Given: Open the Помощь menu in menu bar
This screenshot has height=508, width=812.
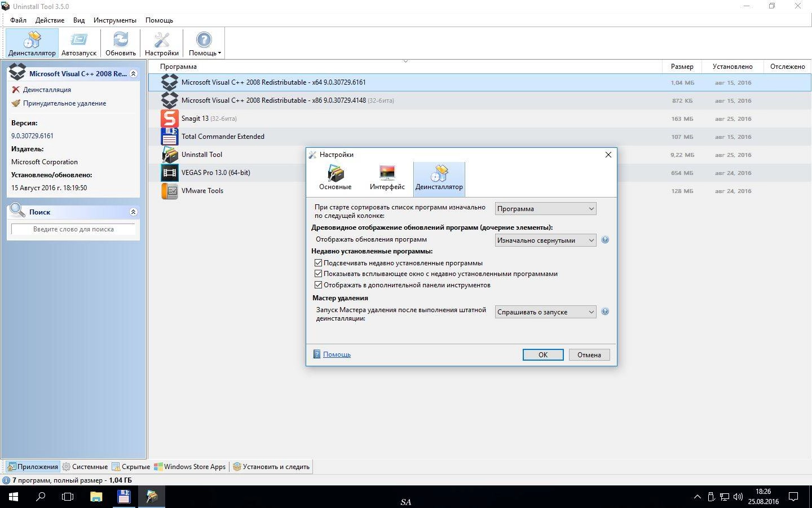Looking at the screenshot, I should pyautogui.click(x=159, y=20).
